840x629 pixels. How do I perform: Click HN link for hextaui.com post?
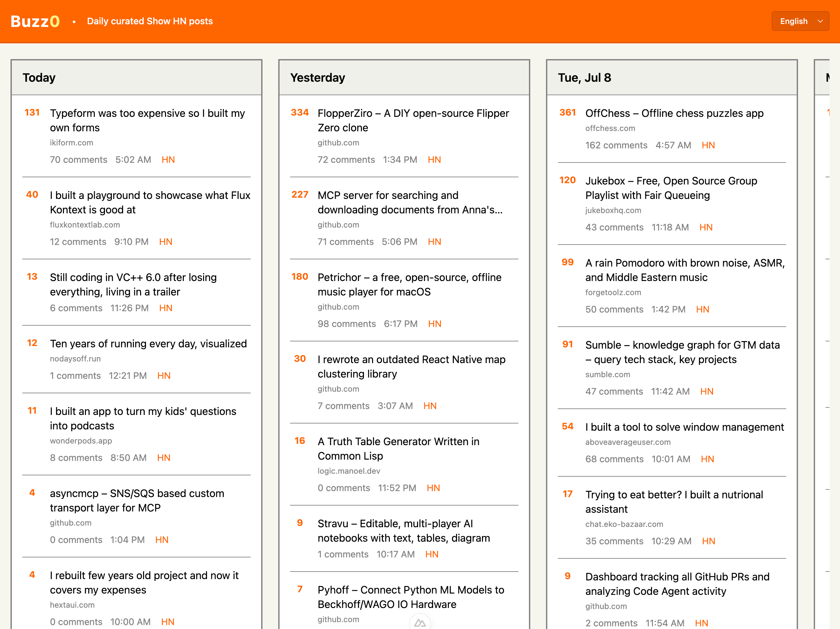167,622
